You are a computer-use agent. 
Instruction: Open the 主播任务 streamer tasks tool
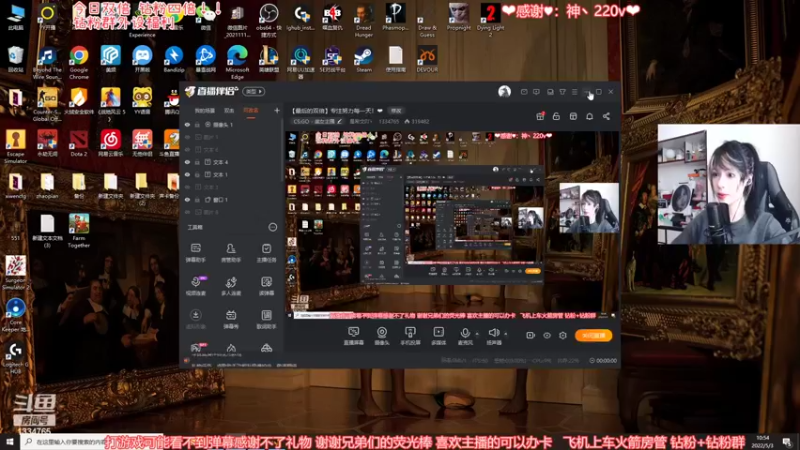266,253
